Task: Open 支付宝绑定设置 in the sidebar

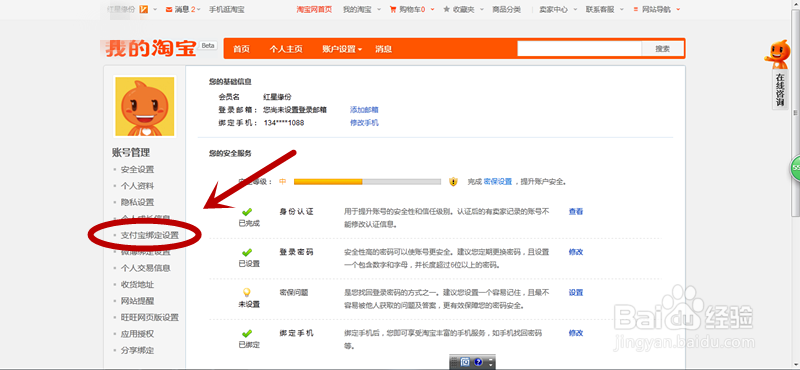Action: click(149, 235)
